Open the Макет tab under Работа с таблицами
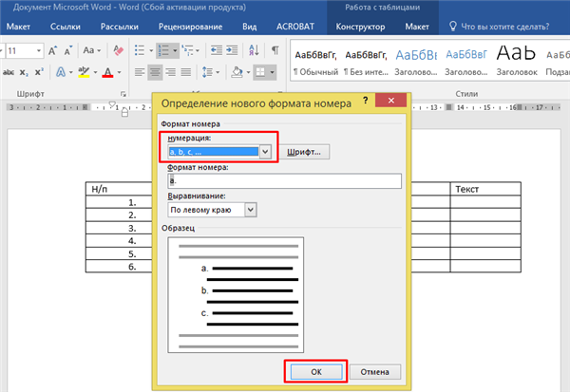This screenshot has height=392, width=570. (417, 27)
